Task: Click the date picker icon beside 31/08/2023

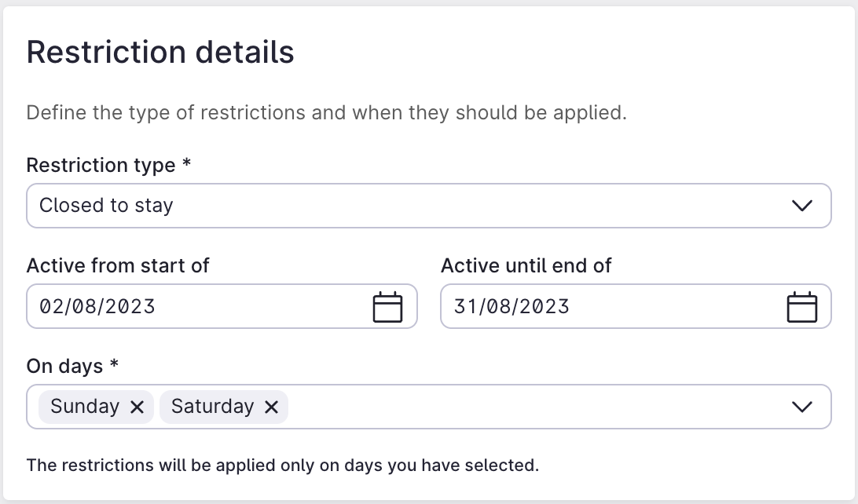Action: pyautogui.click(x=804, y=306)
